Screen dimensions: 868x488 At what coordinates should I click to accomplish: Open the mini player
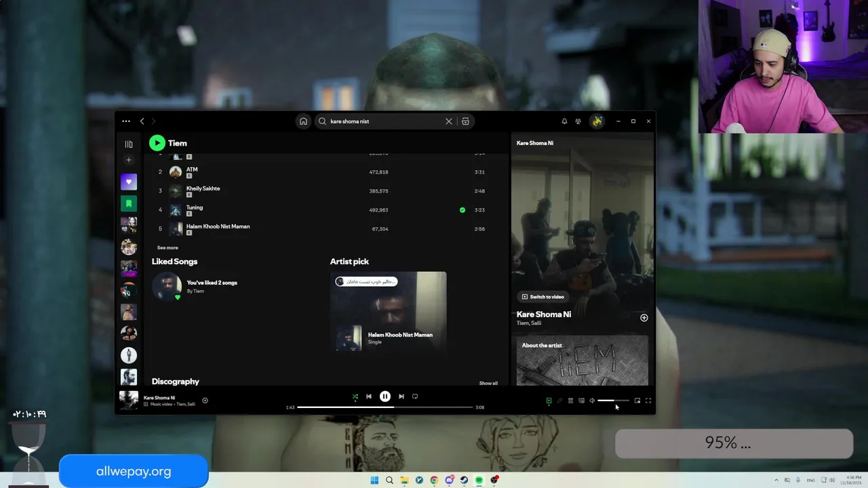point(637,401)
